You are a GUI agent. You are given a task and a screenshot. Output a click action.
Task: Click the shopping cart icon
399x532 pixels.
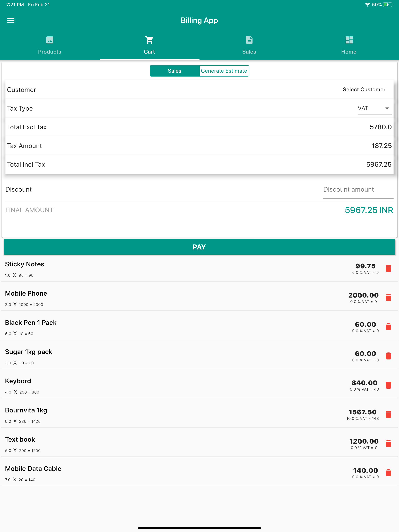pos(149,40)
